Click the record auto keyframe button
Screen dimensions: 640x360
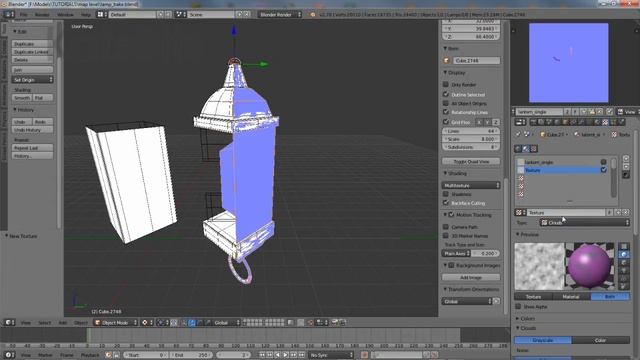tap(364, 355)
